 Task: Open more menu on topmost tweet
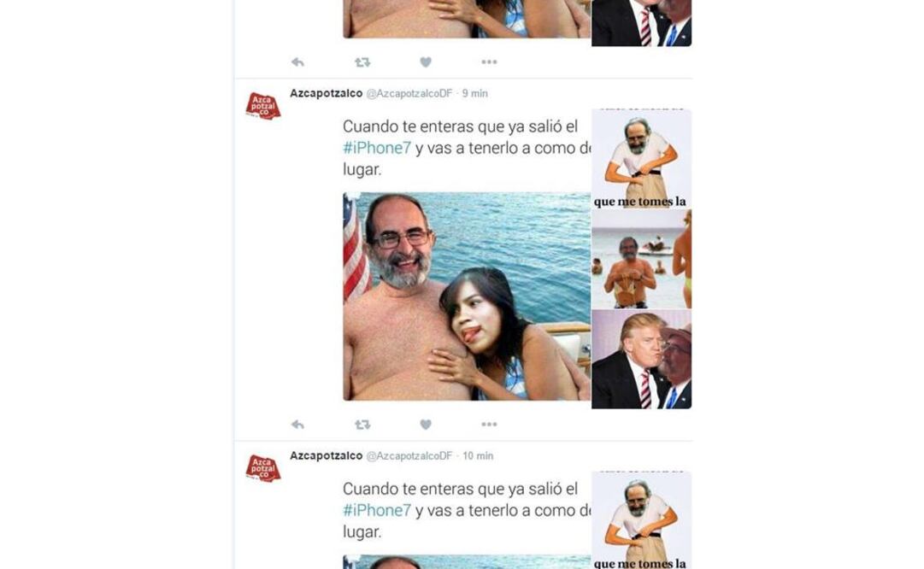point(489,62)
